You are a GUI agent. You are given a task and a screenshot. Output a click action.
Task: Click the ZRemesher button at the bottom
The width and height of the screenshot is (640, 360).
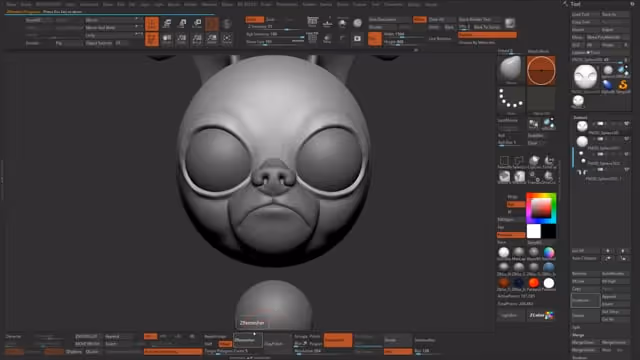pyautogui.click(x=247, y=340)
